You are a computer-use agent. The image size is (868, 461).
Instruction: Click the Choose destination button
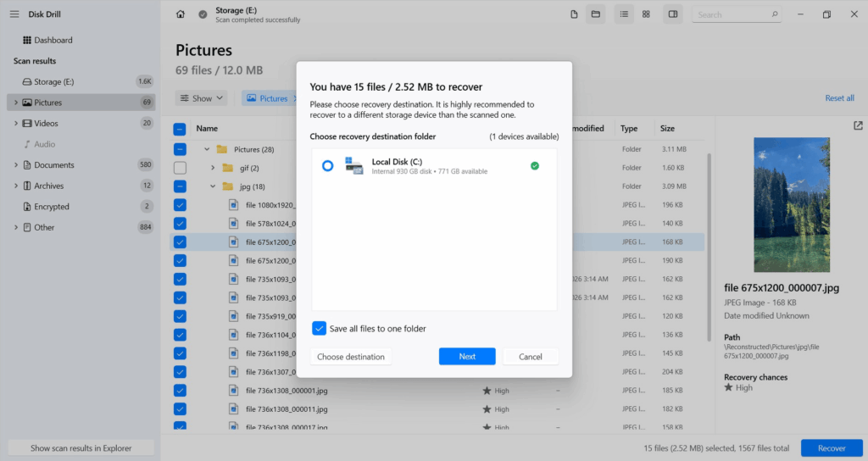click(x=351, y=357)
